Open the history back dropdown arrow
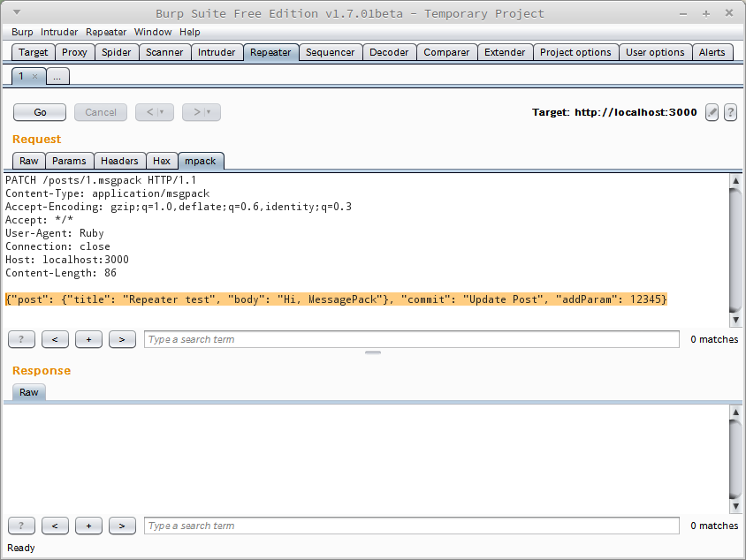This screenshot has width=746, height=560. coord(161,112)
